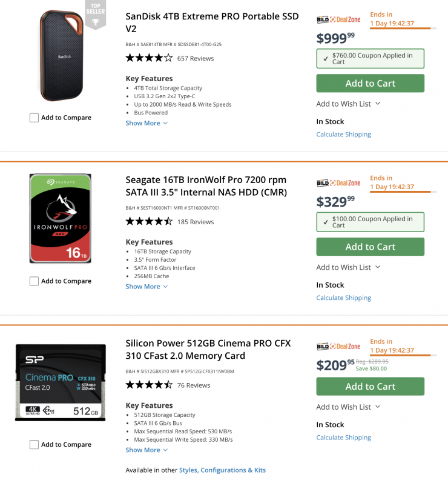448x480 pixels.
Task: Click the SanDisk coupon applied checkmark
Action: pyautogui.click(x=326, y=58)
